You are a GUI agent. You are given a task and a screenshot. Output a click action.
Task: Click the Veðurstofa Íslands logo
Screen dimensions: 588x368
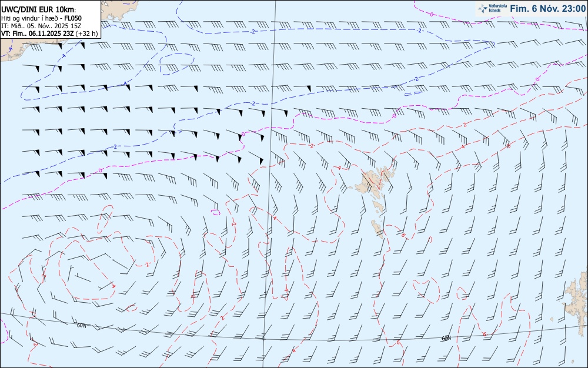(x=492, y=8)
